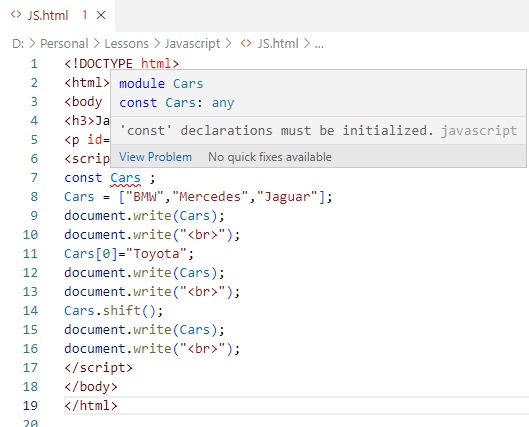Open the JS.html breadcrumb file

tap(278, 44)
